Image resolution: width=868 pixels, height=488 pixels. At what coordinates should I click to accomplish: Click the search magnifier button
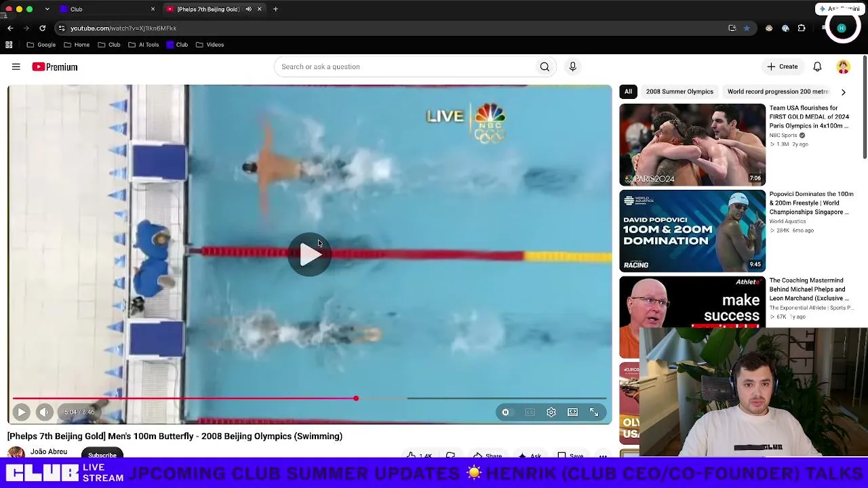pyautogui.click(x=545, y=66)
